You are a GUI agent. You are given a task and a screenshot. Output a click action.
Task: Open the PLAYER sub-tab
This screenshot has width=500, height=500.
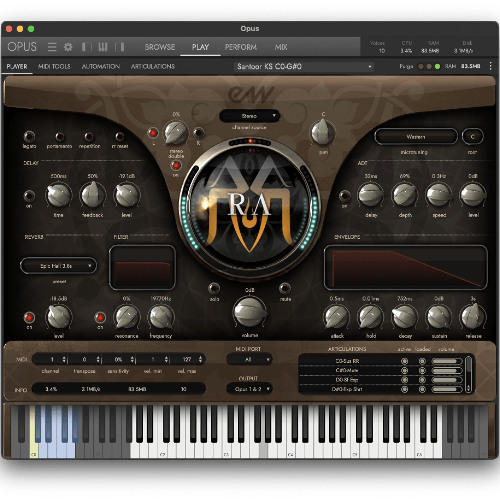pyautogui.click(x=17, y=66)
